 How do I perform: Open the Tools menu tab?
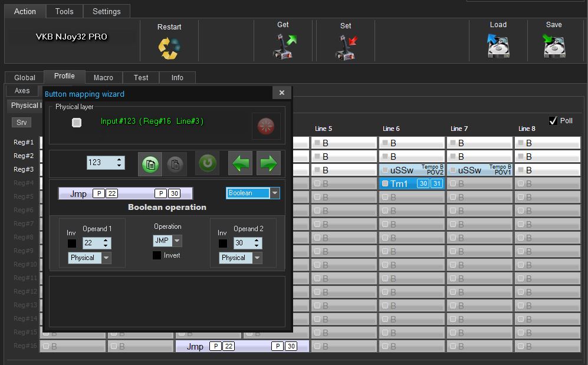(x=64, y=11)
